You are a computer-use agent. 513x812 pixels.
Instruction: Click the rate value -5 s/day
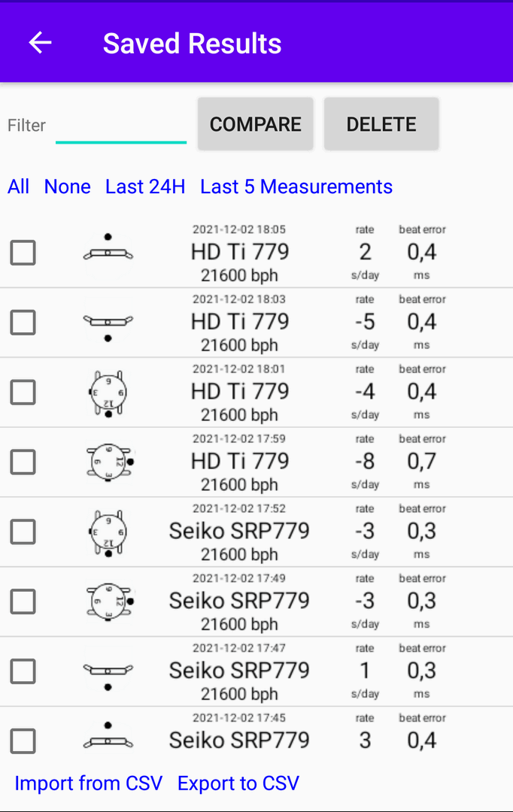366,322
